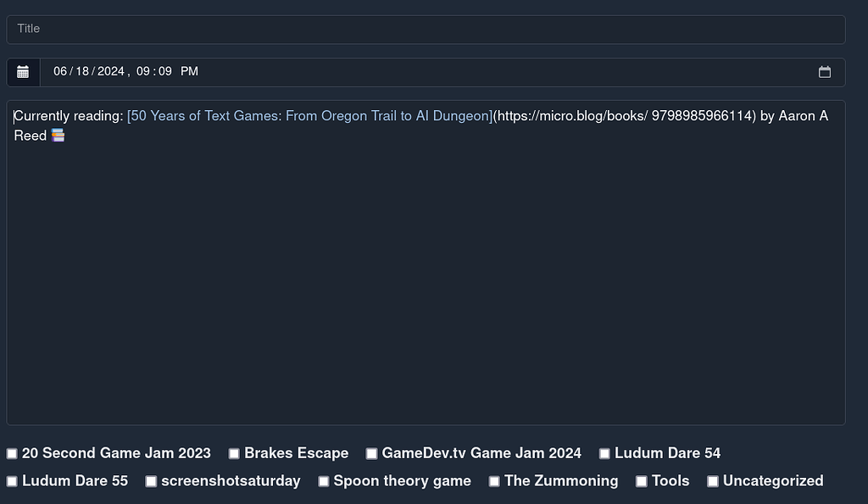
Task: Select the year 2024 in date field
Action: pos(111,71)
